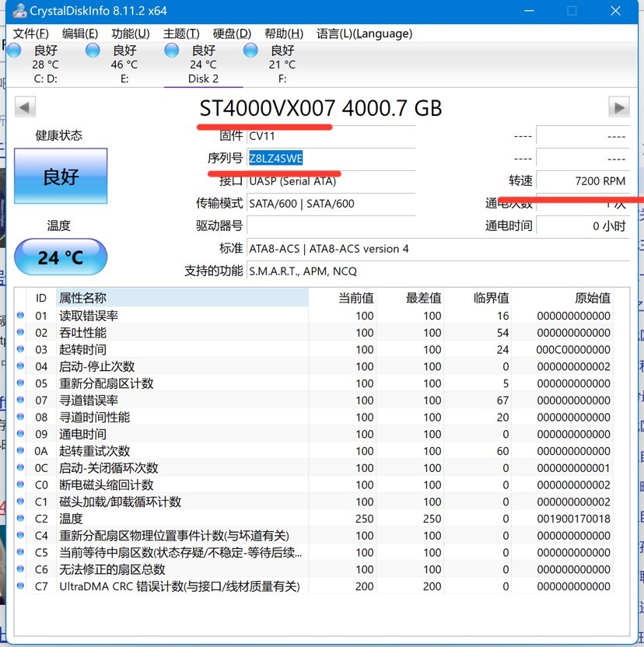Click the 良好 health status button
644x647 pixels.
(x=61, y=177)
